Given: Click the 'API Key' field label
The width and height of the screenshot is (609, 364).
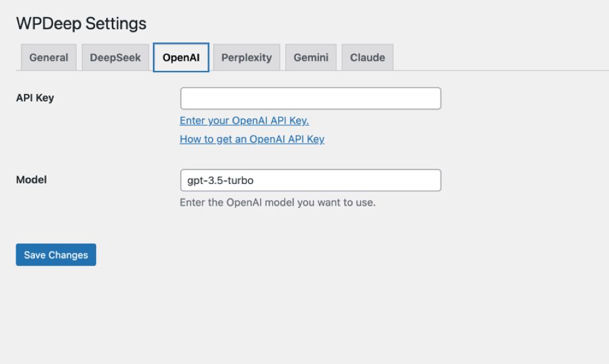Looking at the screenshot, I should (35, 98).
